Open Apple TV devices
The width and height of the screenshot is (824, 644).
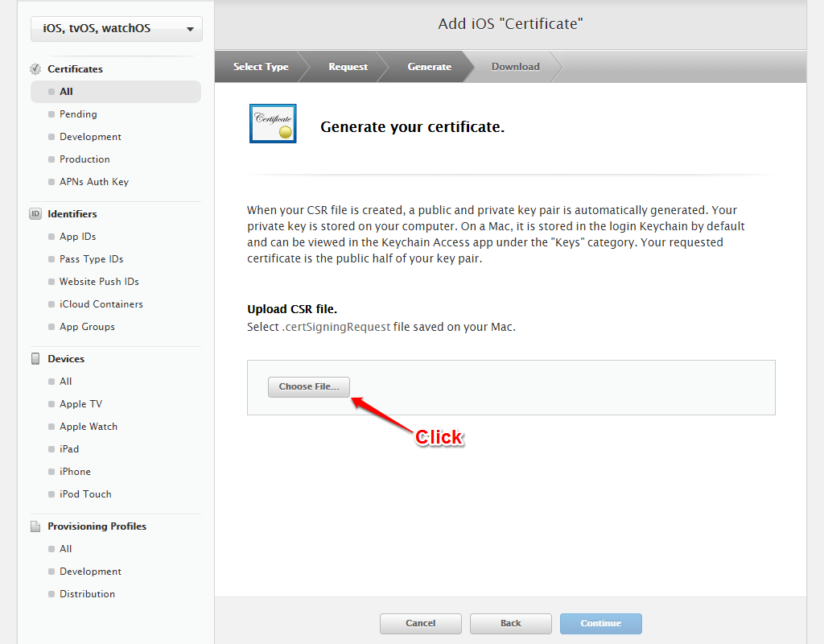[x=81, y=404]
